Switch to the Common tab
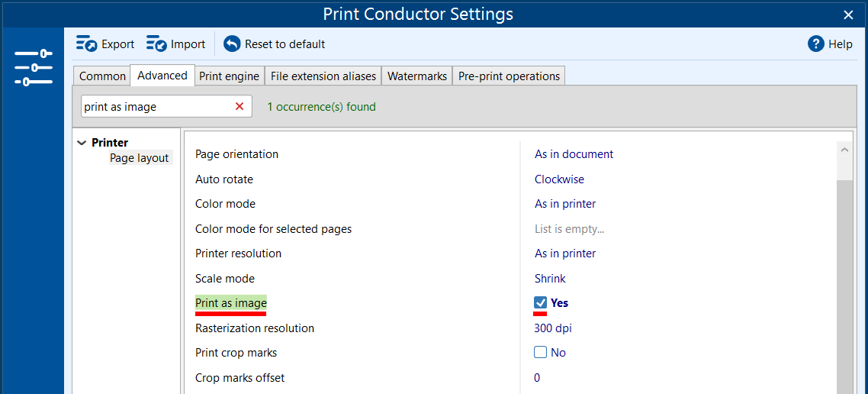Image resolution: width=868 pixels, height=394 pixels. coord(102,76)
